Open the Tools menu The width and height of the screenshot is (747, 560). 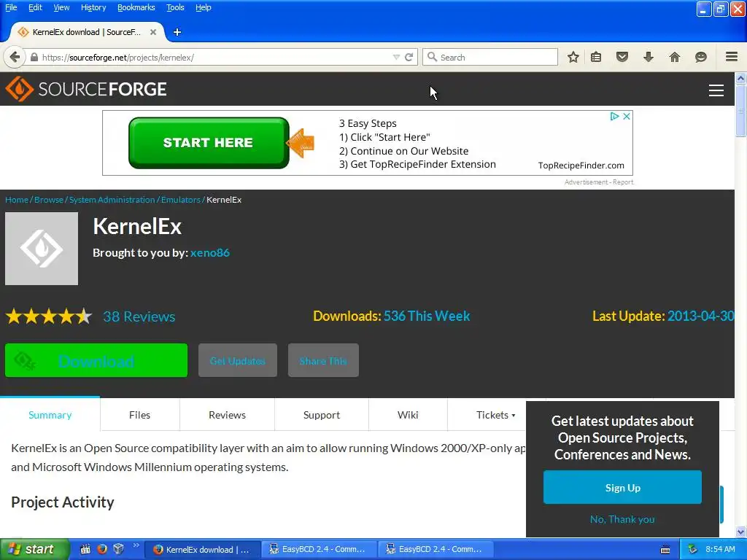coord(175,7)
